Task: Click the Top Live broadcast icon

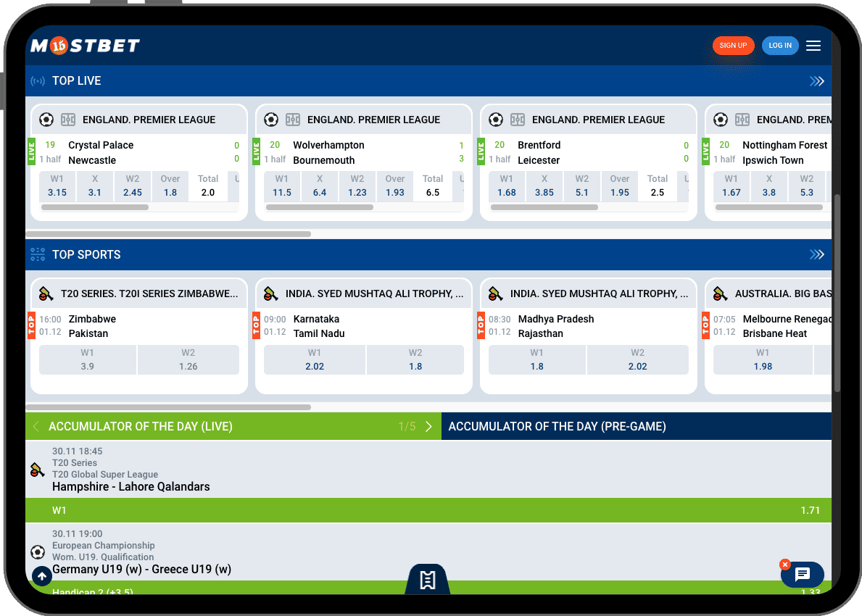Action: click(38, 81)
